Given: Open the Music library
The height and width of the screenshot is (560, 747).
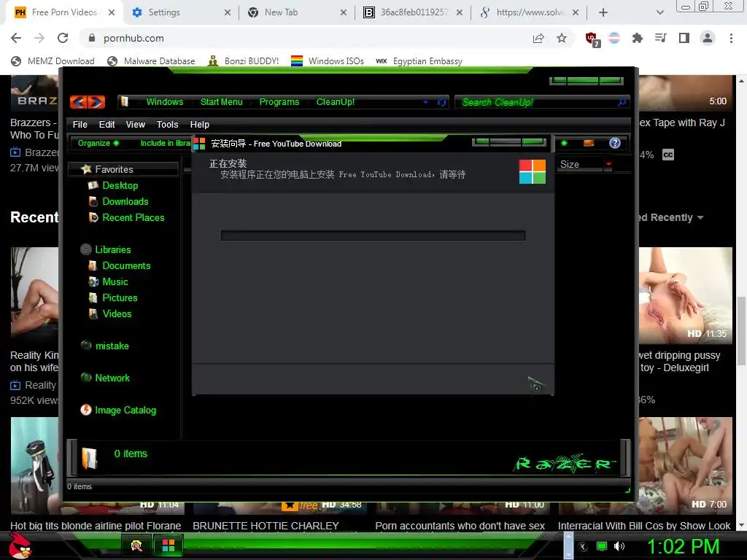Looking at the screenshot, I should click(x=115, y=282).
